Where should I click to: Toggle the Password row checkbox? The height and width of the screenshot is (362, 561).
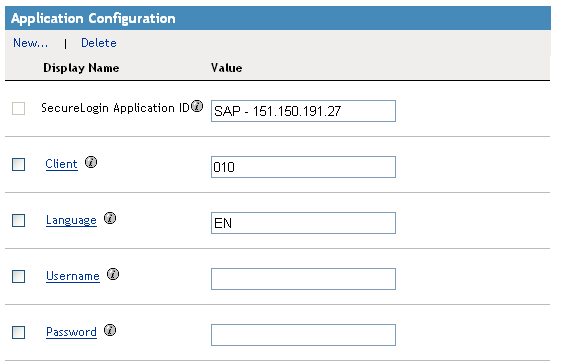(19, 332)
